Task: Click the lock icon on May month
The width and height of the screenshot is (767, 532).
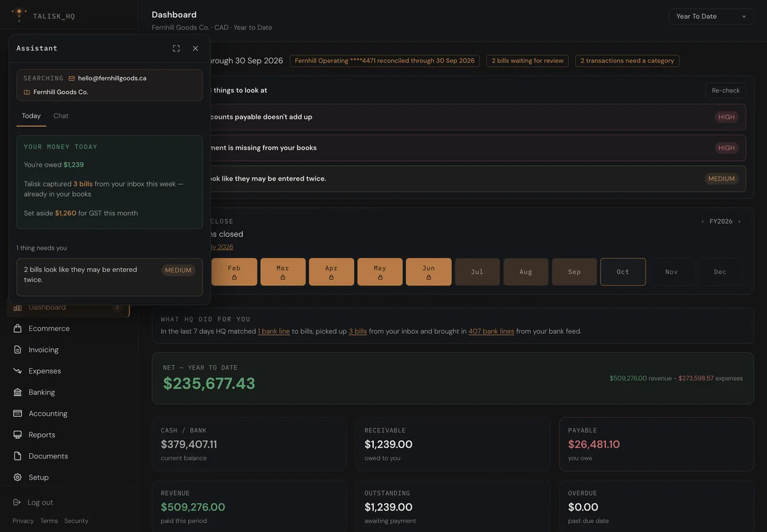Action: pyautogui.click(x=380, y=278)
